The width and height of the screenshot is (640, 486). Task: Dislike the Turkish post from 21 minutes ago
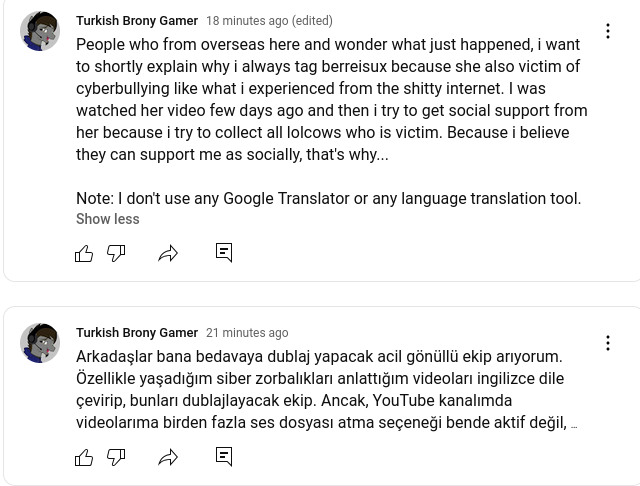point(116,457)
